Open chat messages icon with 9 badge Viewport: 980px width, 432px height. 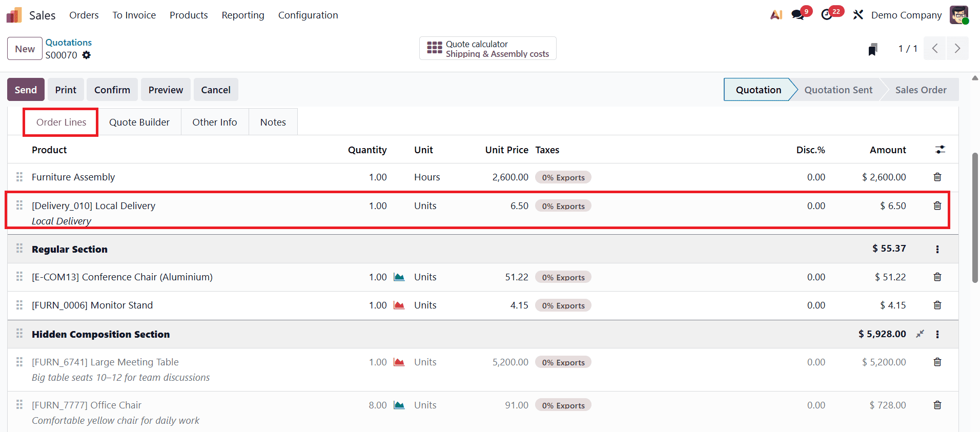tap(798, 15)
